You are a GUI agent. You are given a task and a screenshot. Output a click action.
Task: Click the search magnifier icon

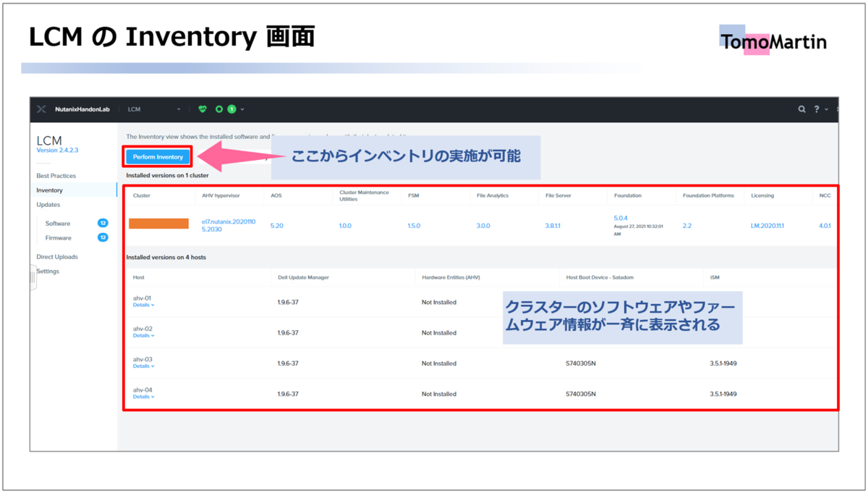801,109
